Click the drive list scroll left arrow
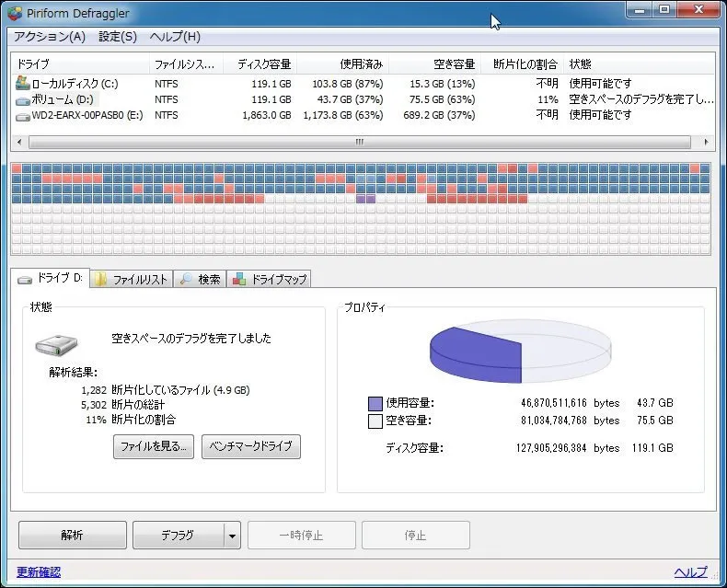 click(19, 142)
